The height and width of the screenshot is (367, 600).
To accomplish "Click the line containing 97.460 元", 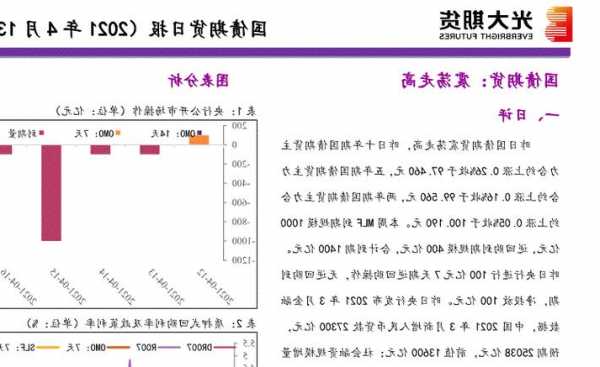I will click(x=420, y=171).
